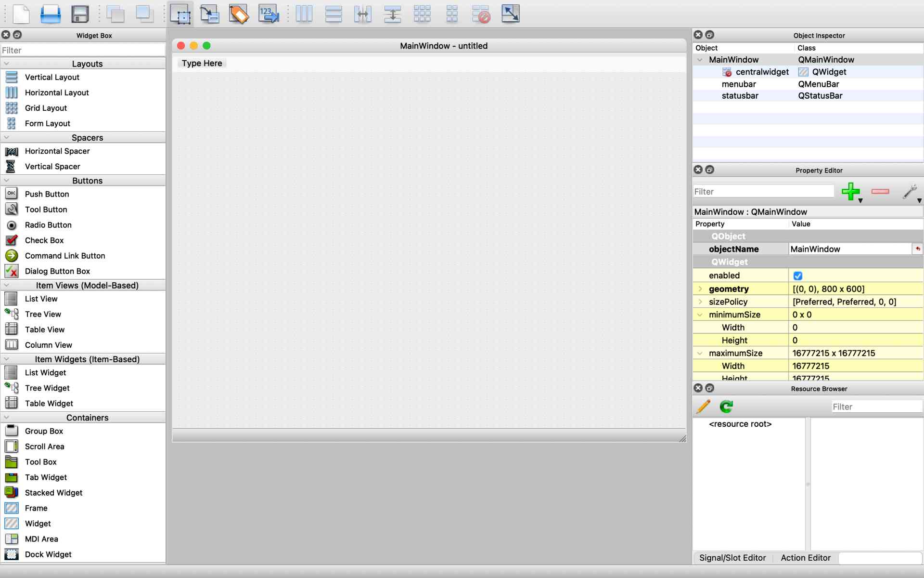Open the Action Editor tab
Image resolution: width=924 pixels, height=578 pixels.
pyautogui.click(x=806, y=558)
